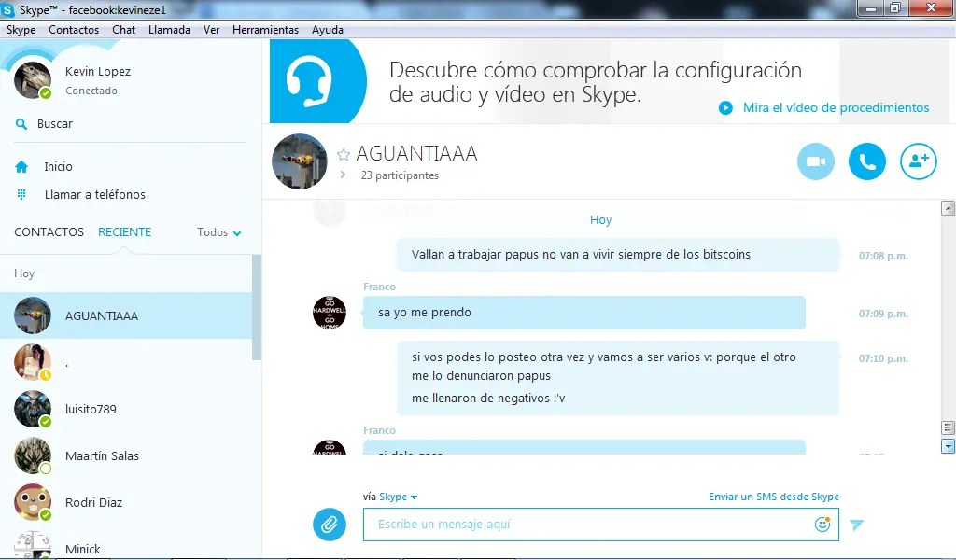Open the Skype menu
The image size is (956, 560).
point(21,29)
